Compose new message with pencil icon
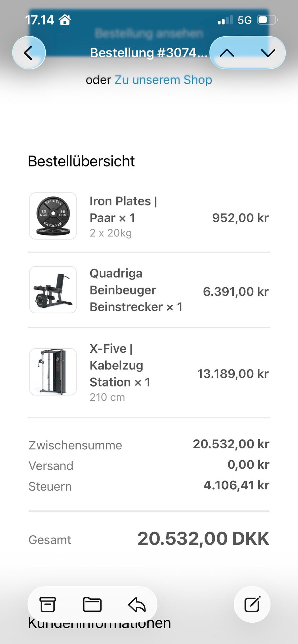Image resolution: width=298 pixels, height=644 pixels. tap(252, 604)
